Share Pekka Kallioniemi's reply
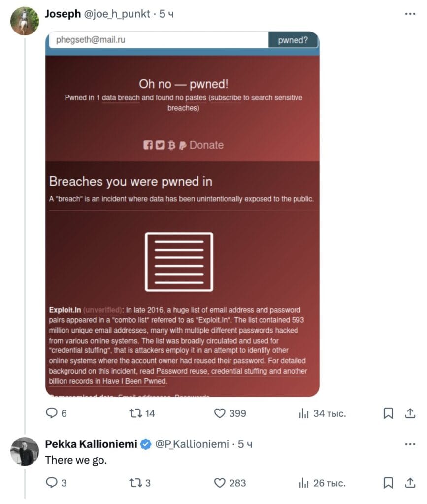Screen dimensions: 427x504 [x=410, y=483]
